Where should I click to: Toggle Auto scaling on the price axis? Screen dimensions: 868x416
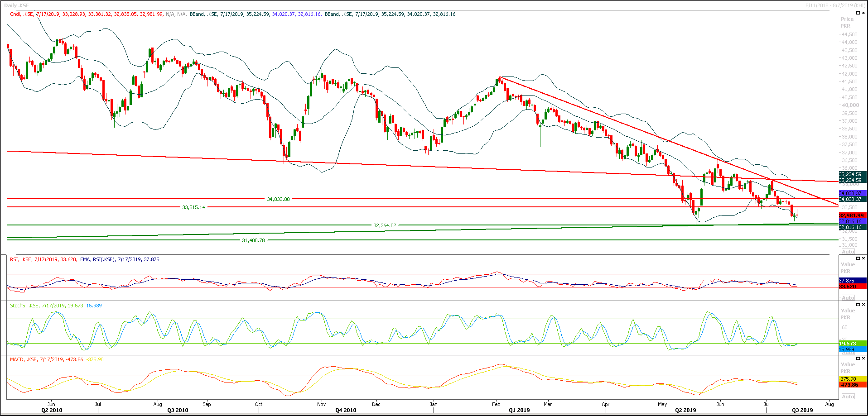pyautogui.click(x=848, y=252)
